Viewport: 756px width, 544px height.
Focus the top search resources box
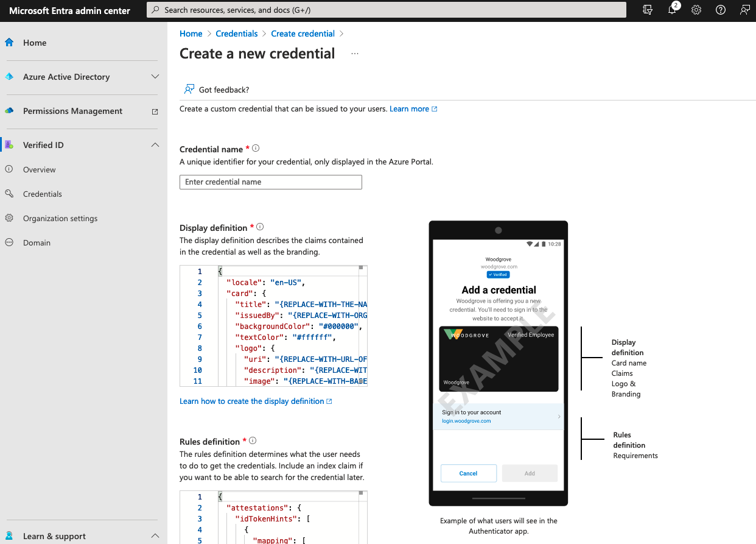(387, 10)
